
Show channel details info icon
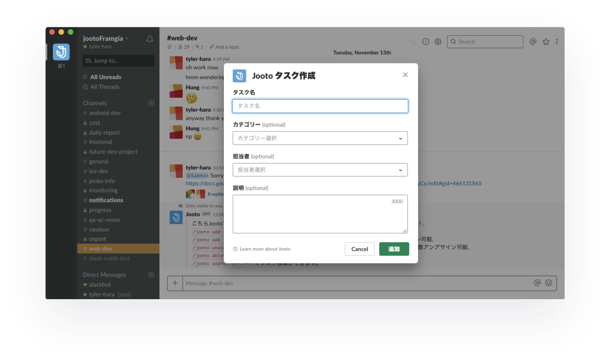tap(426, 42)
